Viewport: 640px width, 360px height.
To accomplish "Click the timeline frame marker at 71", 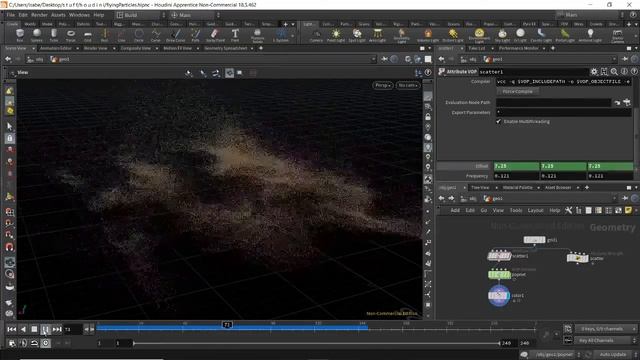I will click(227, 325).
